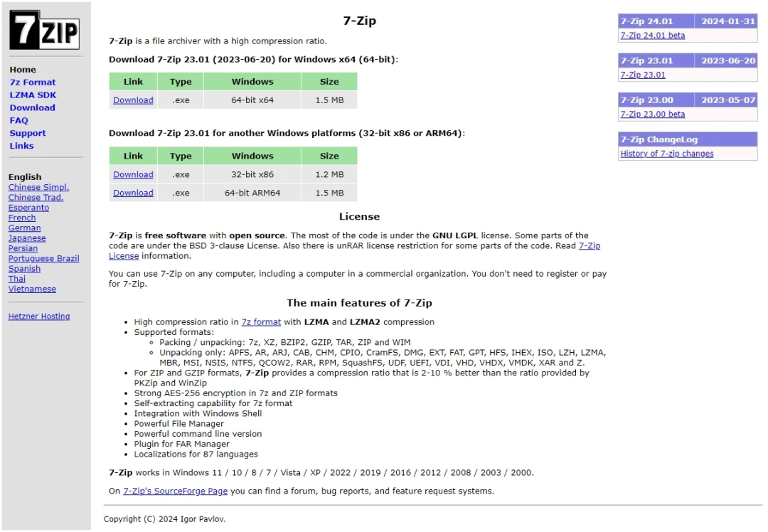Screen dimensions: 768x532
Task: Click the Copyright 2024 Igor Pavlov text
Action: point(164,519)
